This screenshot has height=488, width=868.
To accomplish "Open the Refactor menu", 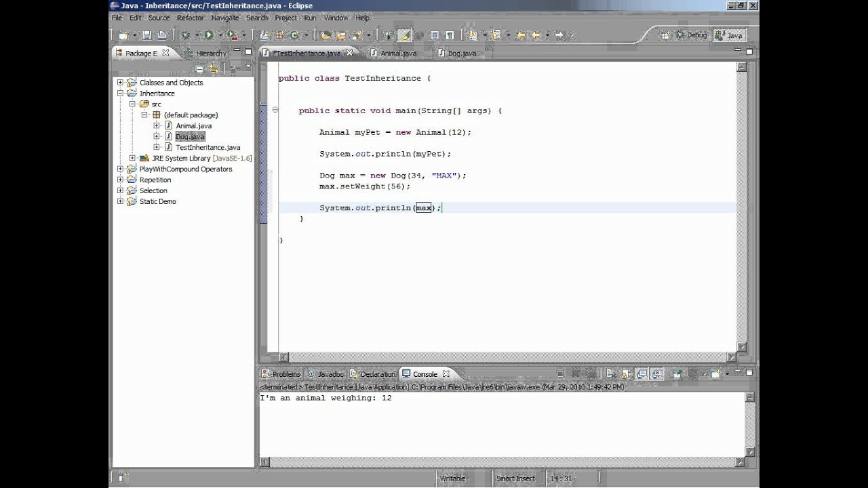I will tap(191, 18).
